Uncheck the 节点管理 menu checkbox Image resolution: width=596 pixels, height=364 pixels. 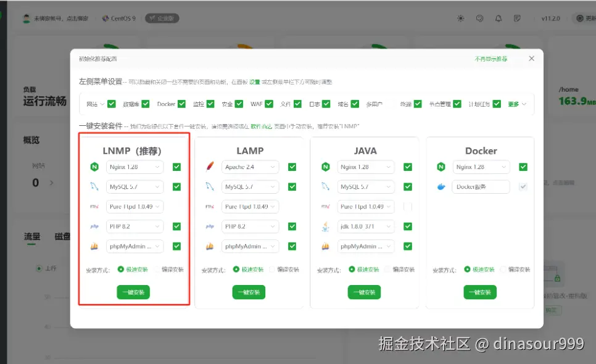click(x=457, y=104)
